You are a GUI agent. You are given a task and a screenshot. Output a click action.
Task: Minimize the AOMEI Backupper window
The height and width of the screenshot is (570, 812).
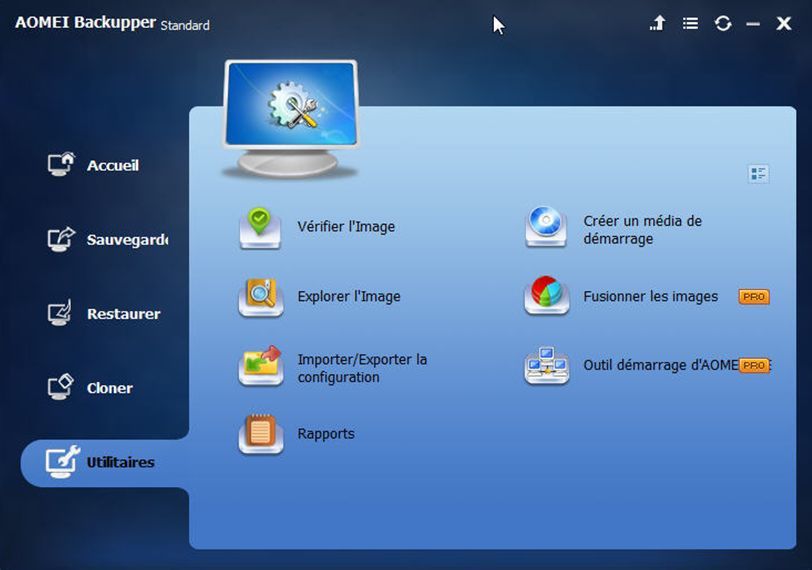pyautogui.click(x=753, y=24)
